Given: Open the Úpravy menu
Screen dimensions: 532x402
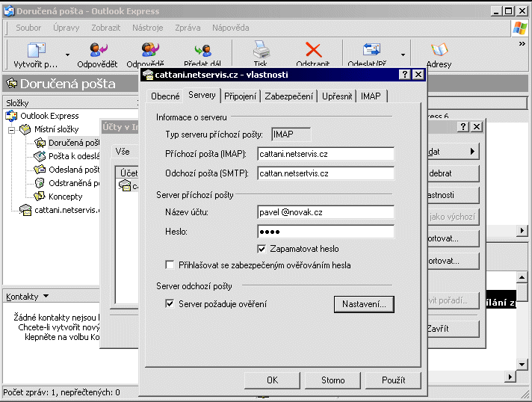Looking at the screenshot, I should [66, 28].
